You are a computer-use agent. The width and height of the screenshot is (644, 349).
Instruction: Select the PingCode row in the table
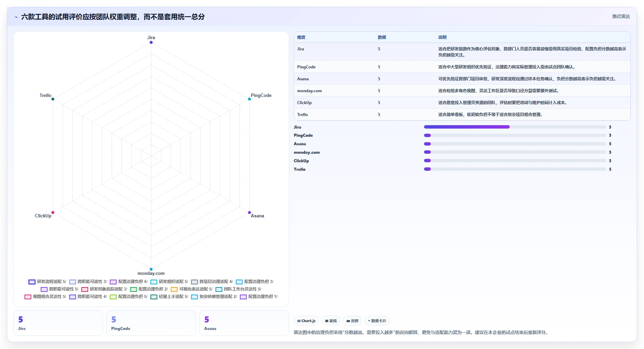pos(462,67)
